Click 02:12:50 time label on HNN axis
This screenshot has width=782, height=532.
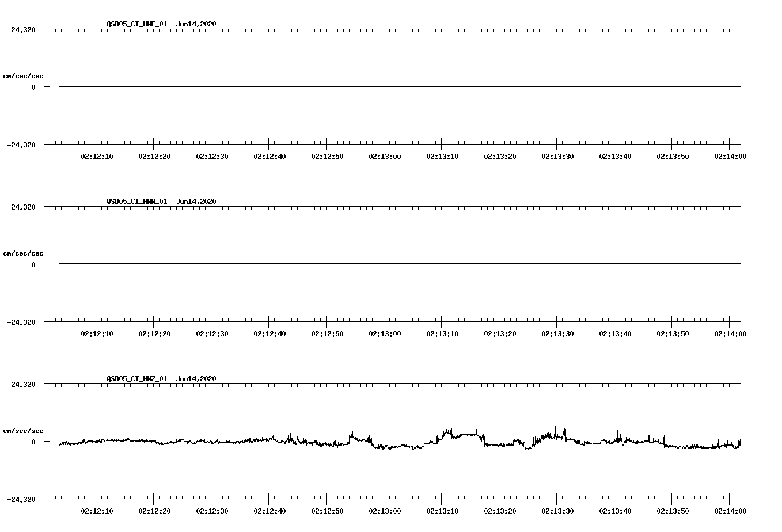pos(327,334)
